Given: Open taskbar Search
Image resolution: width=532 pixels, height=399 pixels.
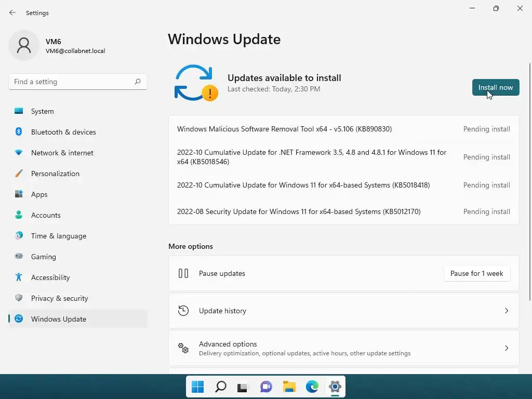Looking at the screenshot, I should point(220,387).
